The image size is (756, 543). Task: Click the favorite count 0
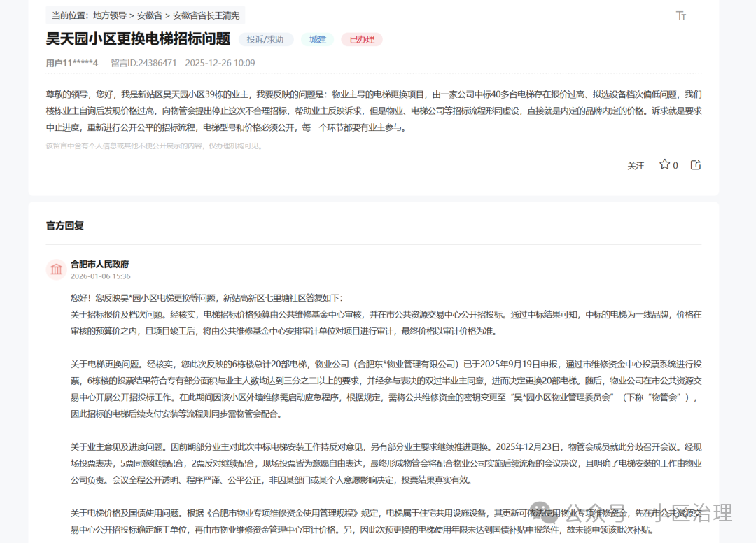[x=675, y=165]
